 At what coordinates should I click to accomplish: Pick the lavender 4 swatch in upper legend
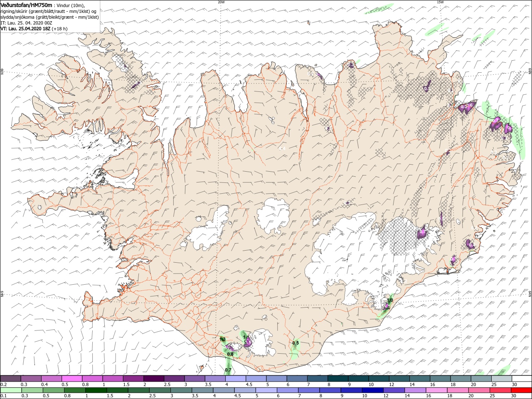[235, 379]
